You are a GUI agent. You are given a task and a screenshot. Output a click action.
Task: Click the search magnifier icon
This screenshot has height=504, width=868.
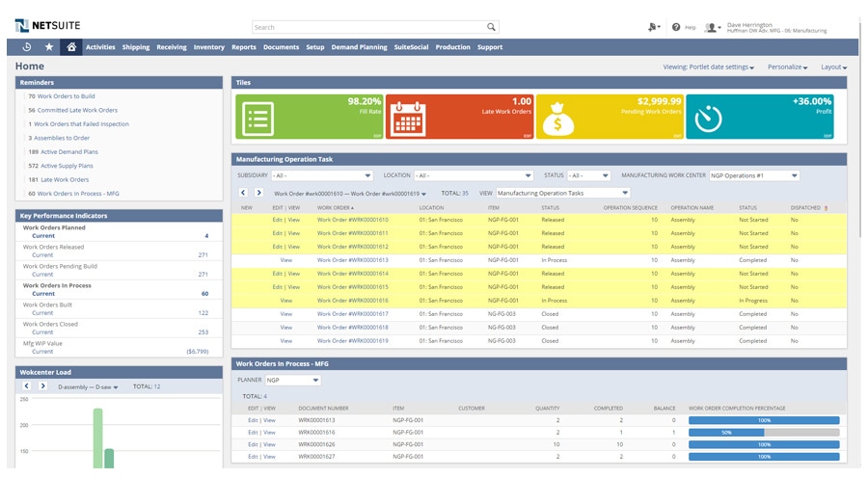pos(491,27)
